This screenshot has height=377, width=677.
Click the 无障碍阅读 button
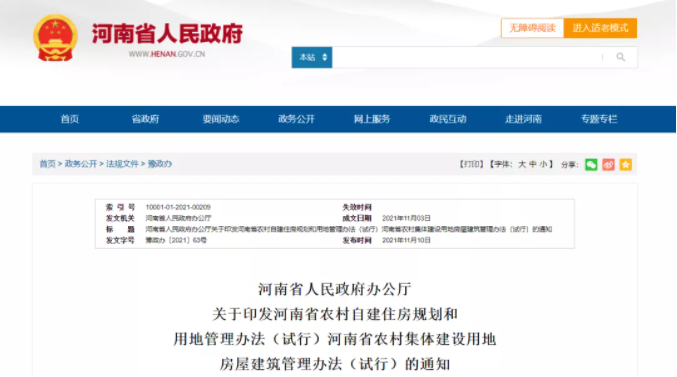click(x=532, y=28)
